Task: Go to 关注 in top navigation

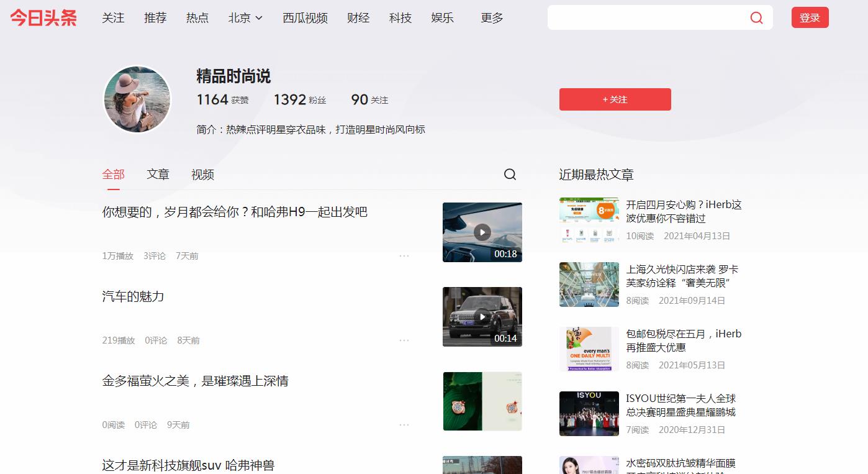Action: (x=113, y=18)
